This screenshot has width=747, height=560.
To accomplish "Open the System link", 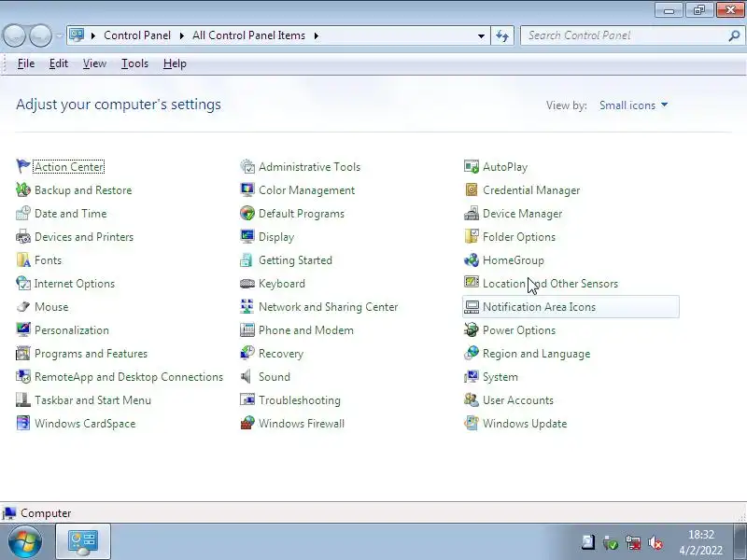I will [500, 377].
